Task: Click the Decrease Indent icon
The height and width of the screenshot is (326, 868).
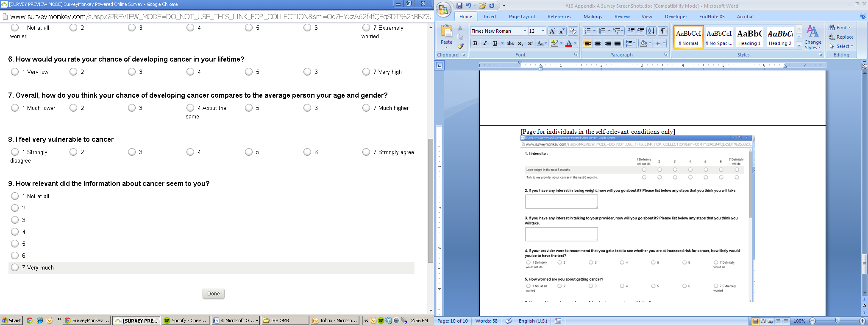Action: click(x=631, y=31)
